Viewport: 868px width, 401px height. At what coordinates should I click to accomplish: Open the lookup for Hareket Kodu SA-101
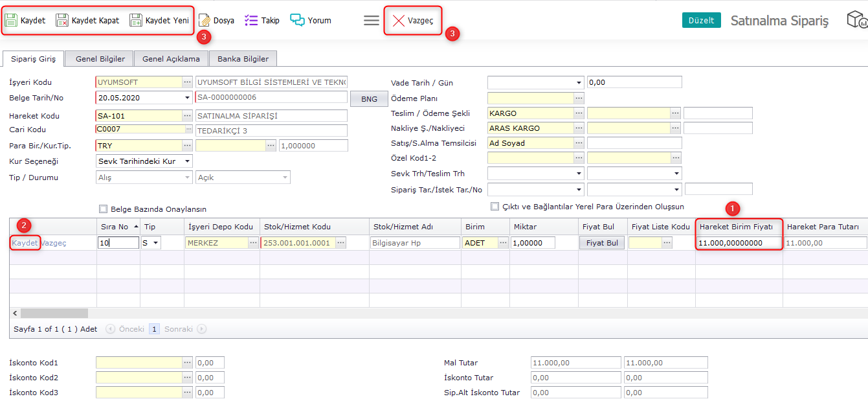(187, 116)
